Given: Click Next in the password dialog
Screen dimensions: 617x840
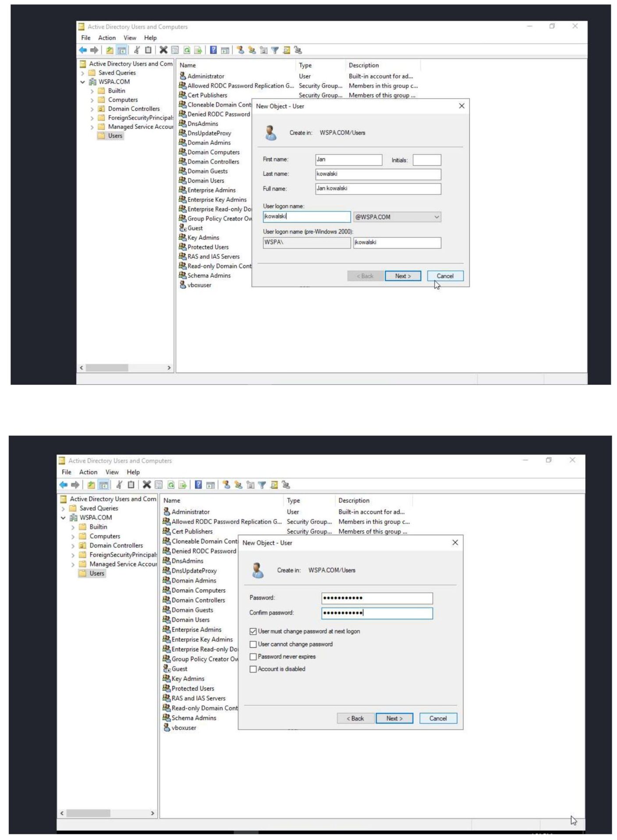Looking at the screenshot, I should 394,718.
